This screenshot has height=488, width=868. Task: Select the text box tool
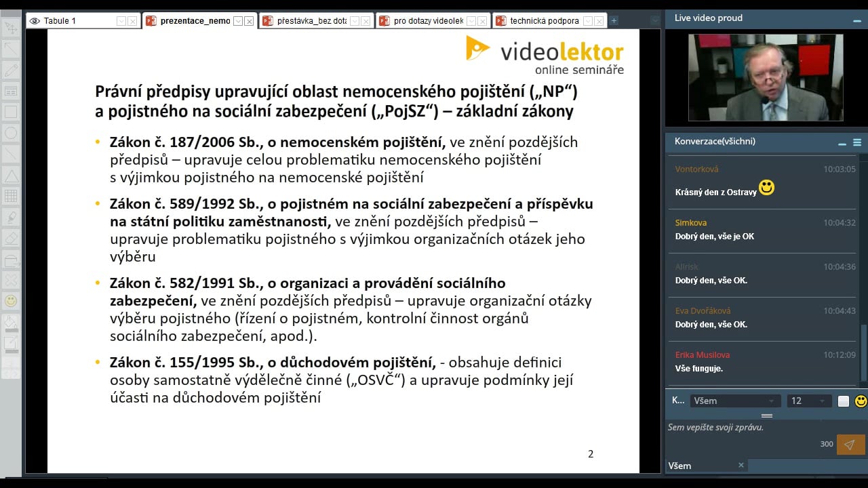[x=11, y=91]
